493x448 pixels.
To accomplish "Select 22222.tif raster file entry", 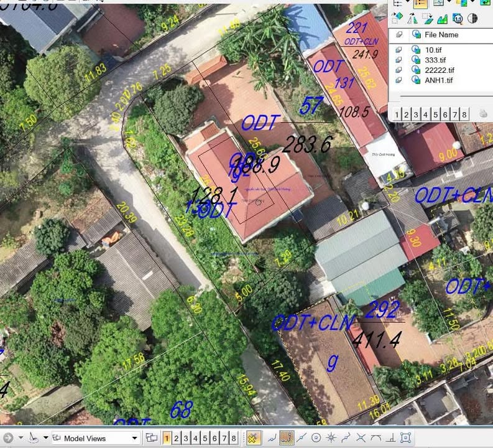I will point(440,70).
